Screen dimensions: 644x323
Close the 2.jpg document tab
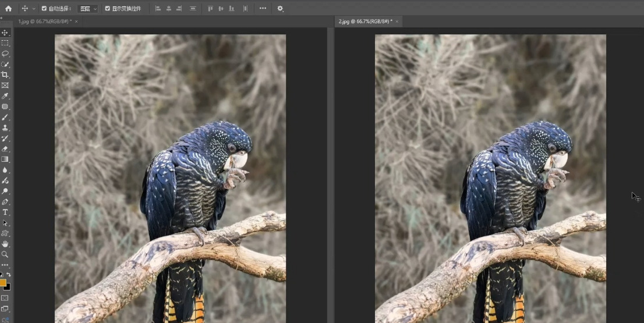[397, 22]
